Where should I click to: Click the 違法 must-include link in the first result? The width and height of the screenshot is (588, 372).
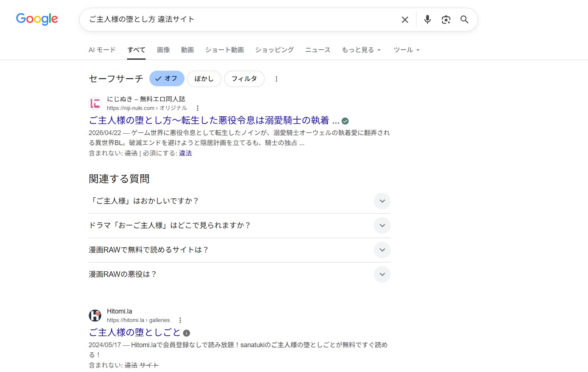(186, 153)
